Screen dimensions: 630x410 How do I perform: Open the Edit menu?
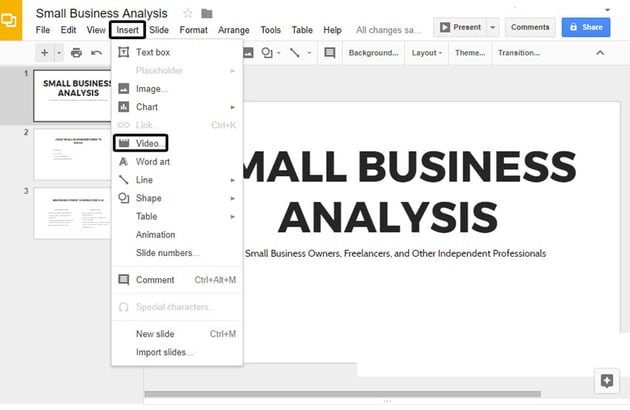[x=68, y=30]
